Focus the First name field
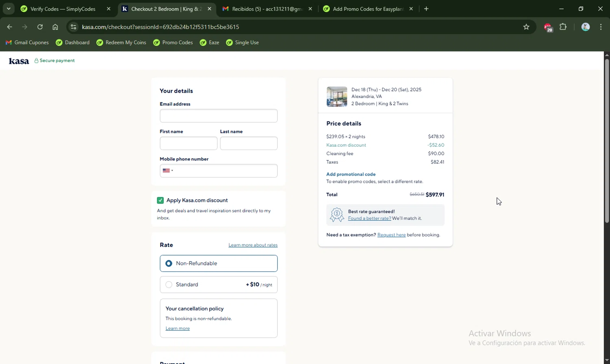 click(x=189, y=143)
